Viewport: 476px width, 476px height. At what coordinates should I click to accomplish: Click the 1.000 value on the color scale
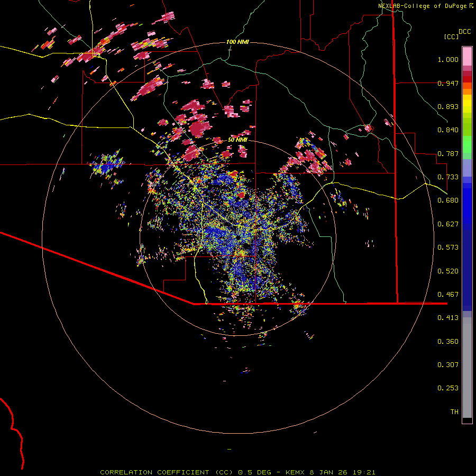448,59
